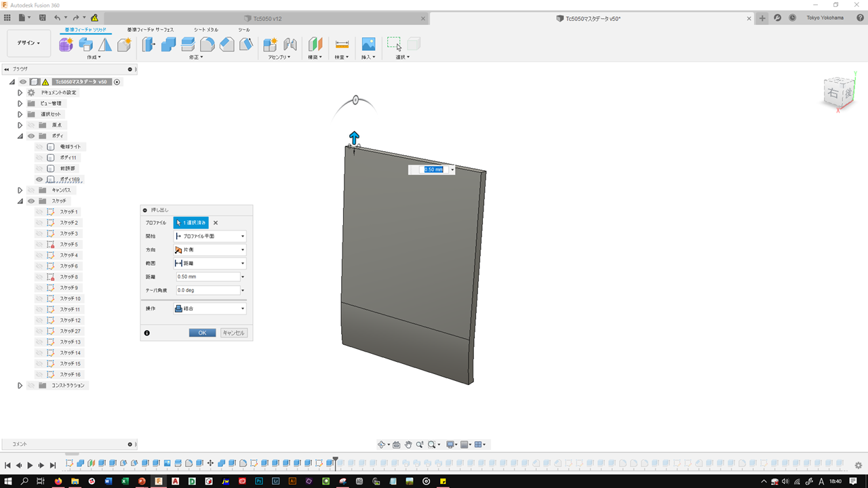Open timeline settings gear

coord(858,465)
